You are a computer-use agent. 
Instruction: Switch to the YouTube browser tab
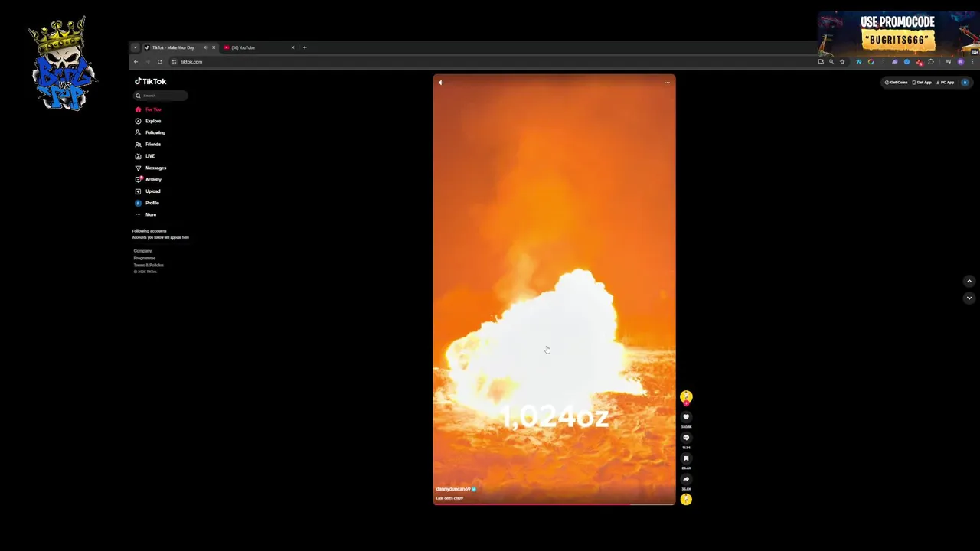pyautogui.click(x=243, y=47)
